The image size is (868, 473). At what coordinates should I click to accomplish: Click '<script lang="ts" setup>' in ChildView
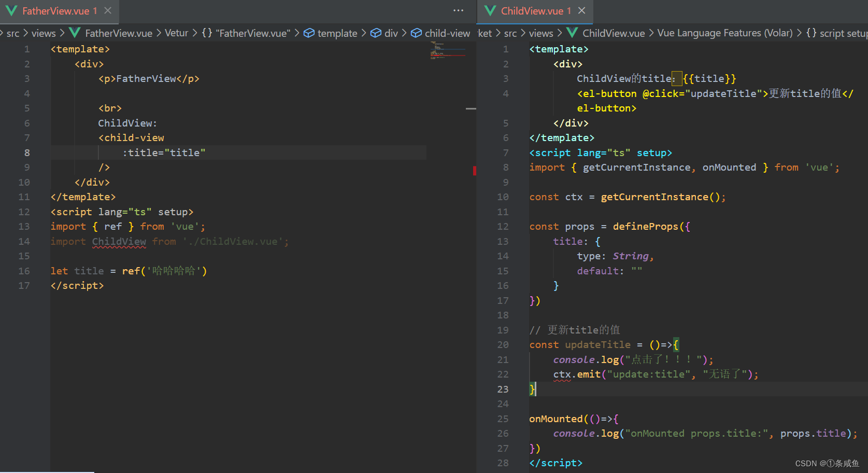tap(601, 152)
